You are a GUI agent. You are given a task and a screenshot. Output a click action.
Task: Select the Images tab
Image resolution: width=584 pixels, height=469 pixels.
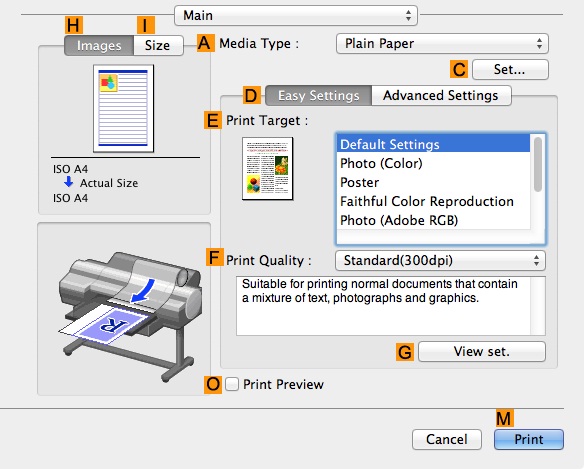pos(99,45)
